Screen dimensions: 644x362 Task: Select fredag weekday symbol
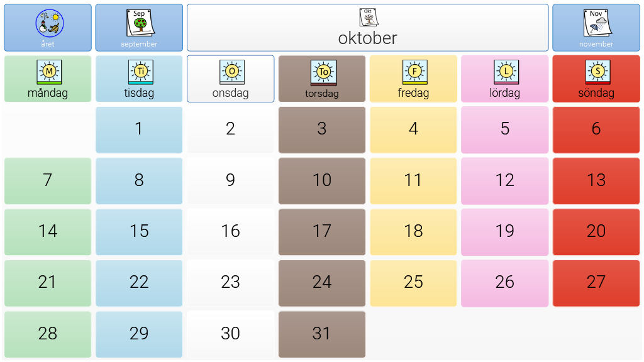pos(413,79)
